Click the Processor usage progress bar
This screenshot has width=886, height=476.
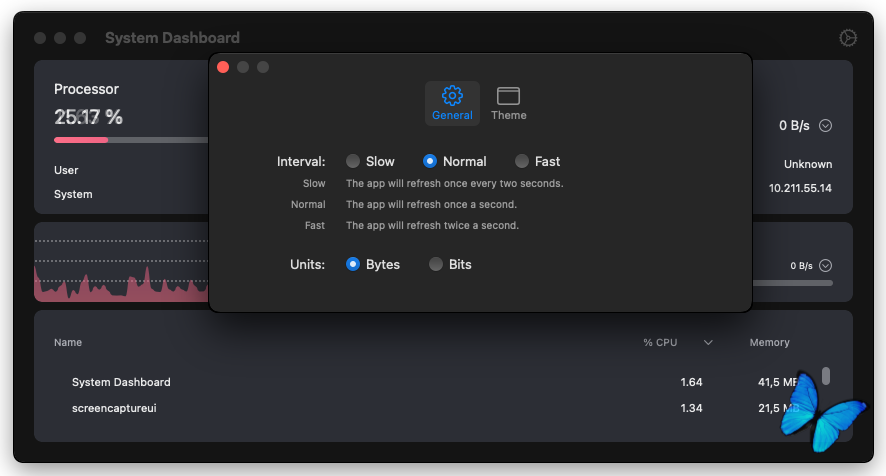tap(130, 140)
